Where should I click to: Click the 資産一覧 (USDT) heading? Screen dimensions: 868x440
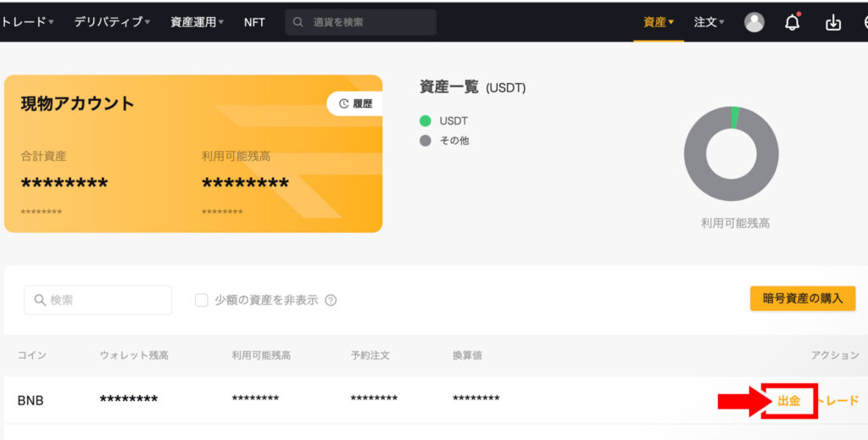coord(472,86)
